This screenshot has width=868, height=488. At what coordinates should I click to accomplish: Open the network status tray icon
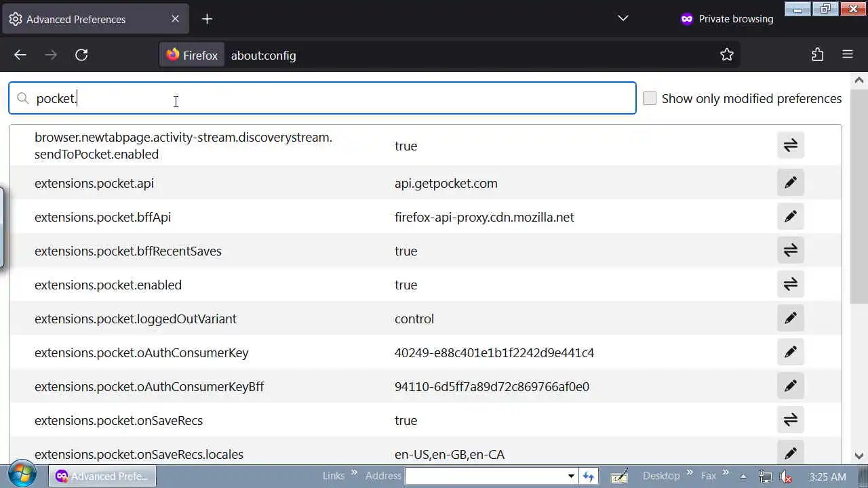tap(765, 476)
